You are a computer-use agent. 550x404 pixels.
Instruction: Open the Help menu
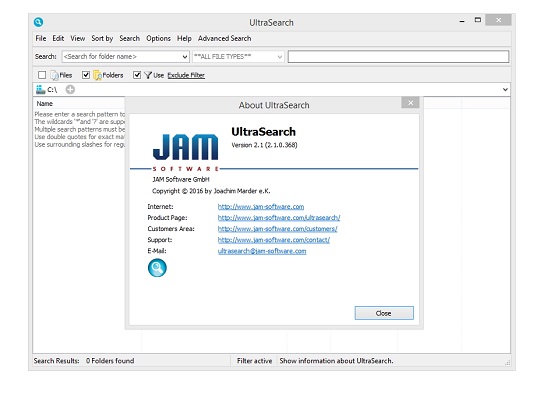184,38
